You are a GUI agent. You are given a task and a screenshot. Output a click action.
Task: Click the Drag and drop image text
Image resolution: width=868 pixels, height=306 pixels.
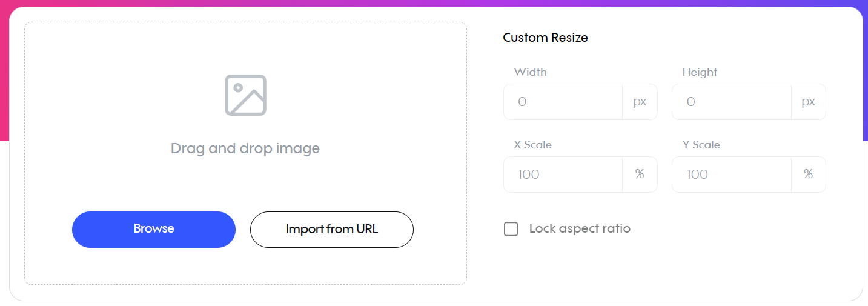(245, 148)
